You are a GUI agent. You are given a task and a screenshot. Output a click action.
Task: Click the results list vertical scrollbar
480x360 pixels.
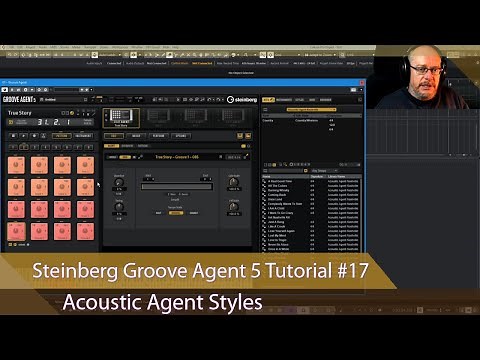[x=360, y=215]
